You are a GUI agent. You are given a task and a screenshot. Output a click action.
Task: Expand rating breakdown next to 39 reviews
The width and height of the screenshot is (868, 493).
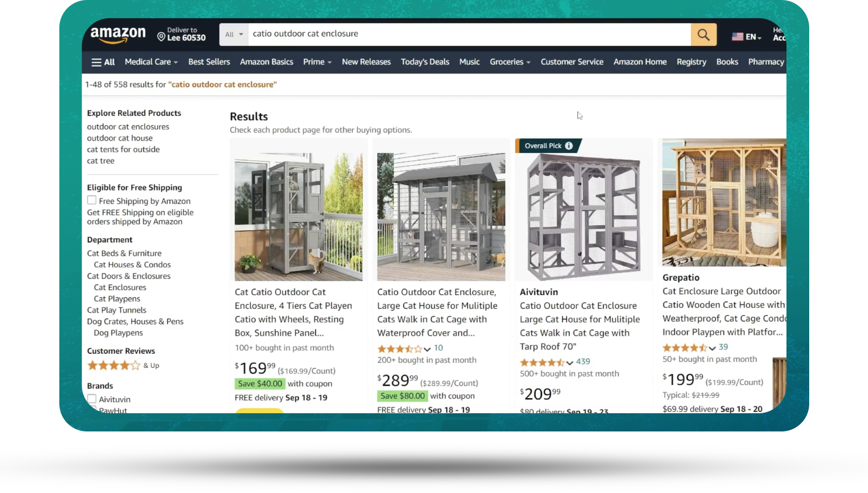pos(712,348)
